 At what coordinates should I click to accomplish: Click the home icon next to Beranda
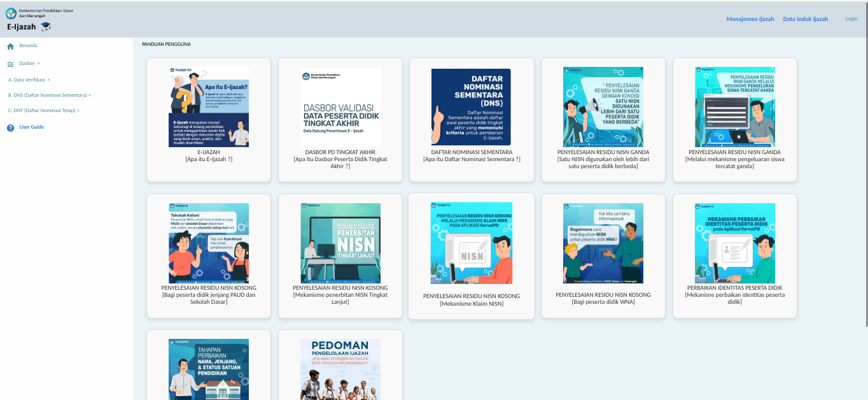tap(10, 46)
